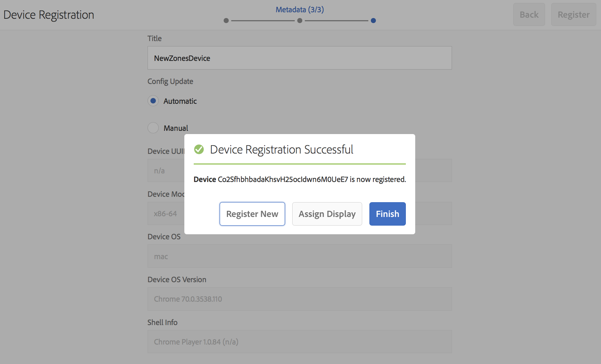
Task: Click the Title input field
Action: pos(299,58)
